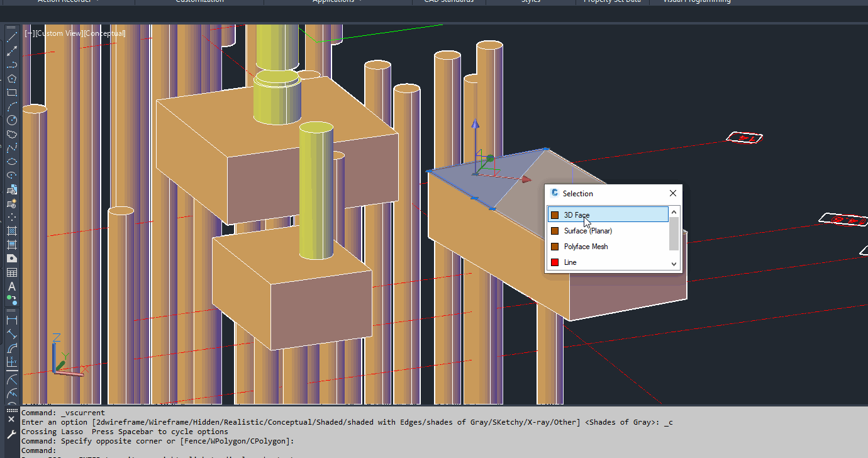868x458 pixels.
Task: Open the Custom View viewport control
Action: tap(59, 33)
